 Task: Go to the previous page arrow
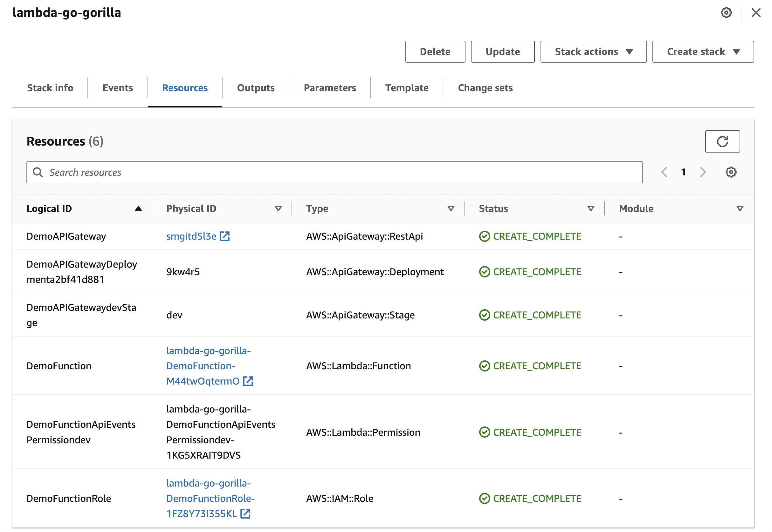[664, 172]
